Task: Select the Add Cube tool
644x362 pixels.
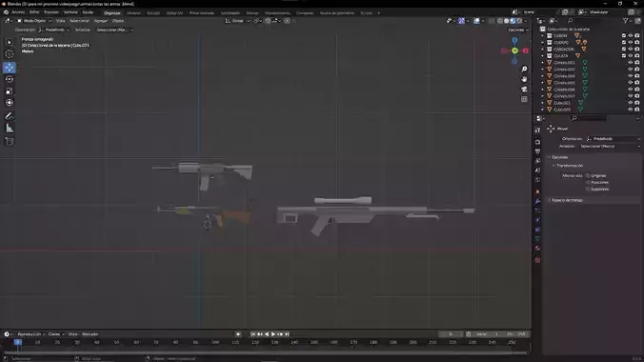Action: click(x=9, y=141)
